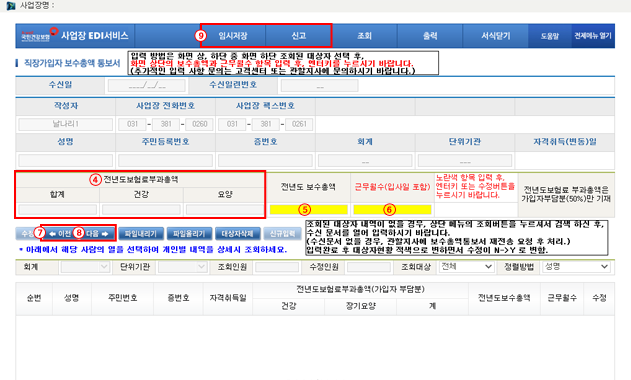Focus the 수신일련번호 field
631x380 pixels.
pyautogui.click(x=320, y=86)
